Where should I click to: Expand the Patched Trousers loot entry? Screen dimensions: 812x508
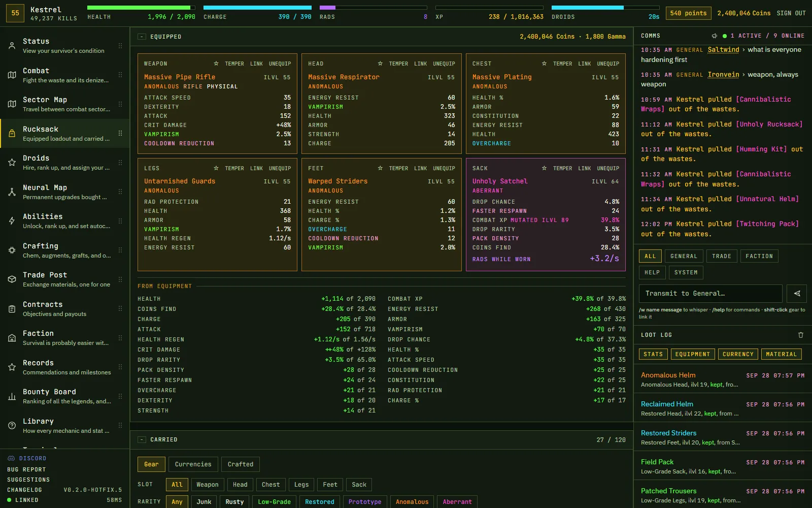click(723, 495)
